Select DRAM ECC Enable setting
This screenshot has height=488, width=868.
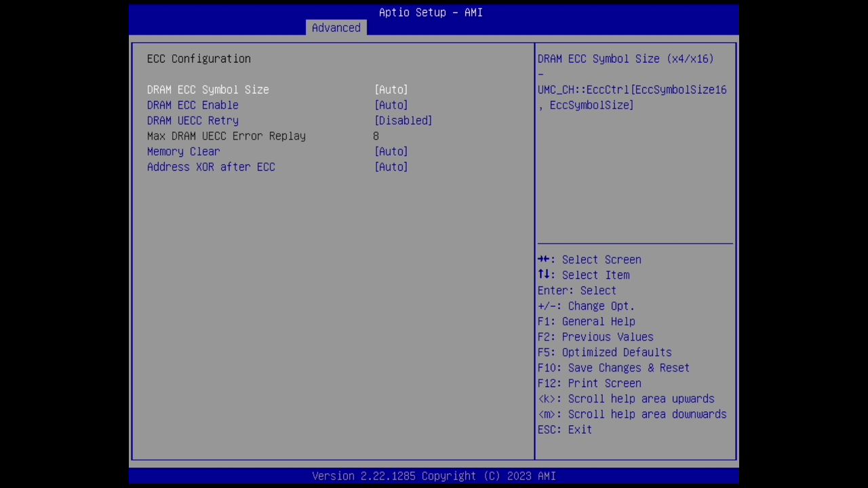pyautogui.click(x=193, y=105)
